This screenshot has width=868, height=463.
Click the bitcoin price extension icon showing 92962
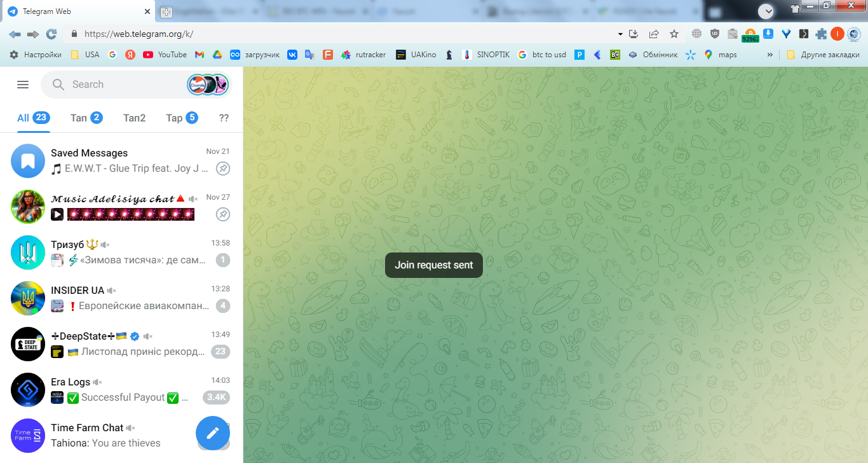(750, 35)
